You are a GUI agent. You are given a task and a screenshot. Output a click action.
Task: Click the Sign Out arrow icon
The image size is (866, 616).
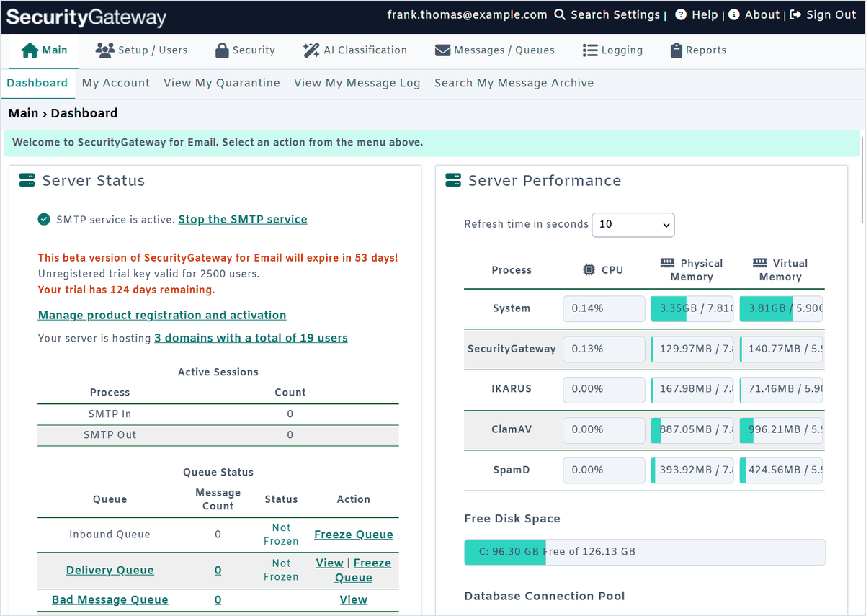pyautogui.click(x=796, y=14)
